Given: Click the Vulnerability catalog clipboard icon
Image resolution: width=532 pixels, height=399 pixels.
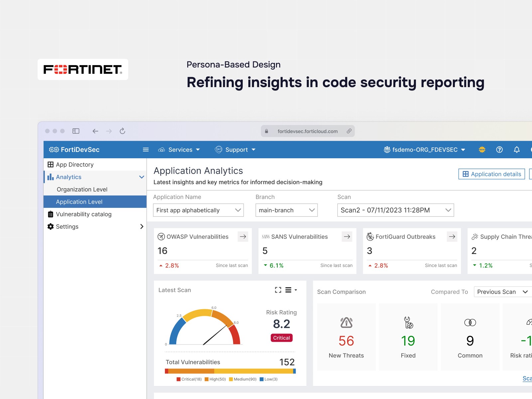Looking at the screenshot, I should pos(51,214).
